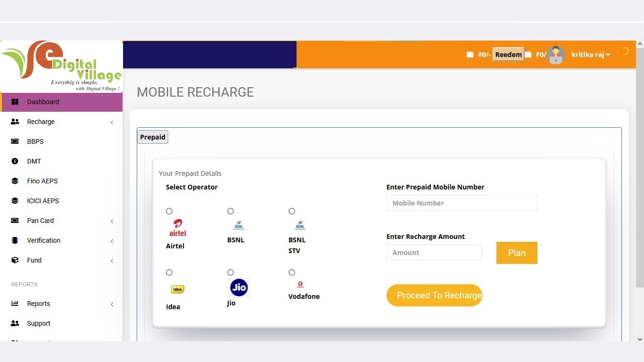644x362 pixels.
Task: Select the ICICI AEPS layers icon
Action: (15, 201)
